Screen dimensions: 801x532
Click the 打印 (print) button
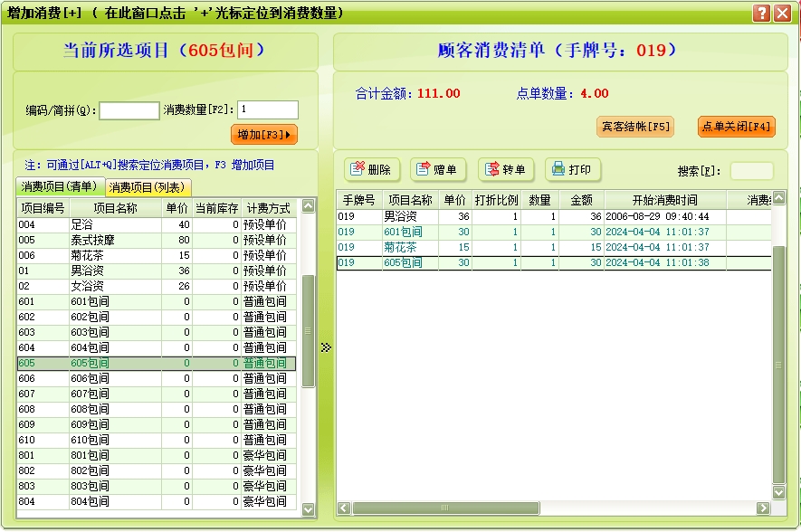tap(572, 170)
